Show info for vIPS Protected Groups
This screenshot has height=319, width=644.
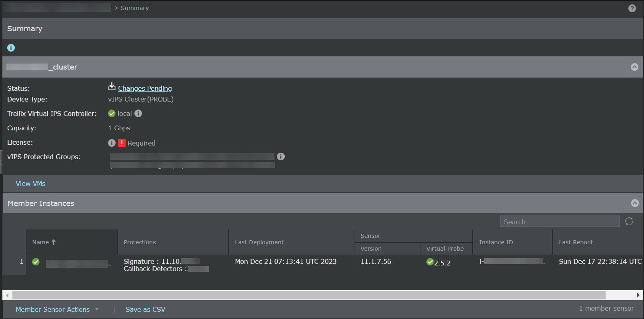[x=281, y=156]
